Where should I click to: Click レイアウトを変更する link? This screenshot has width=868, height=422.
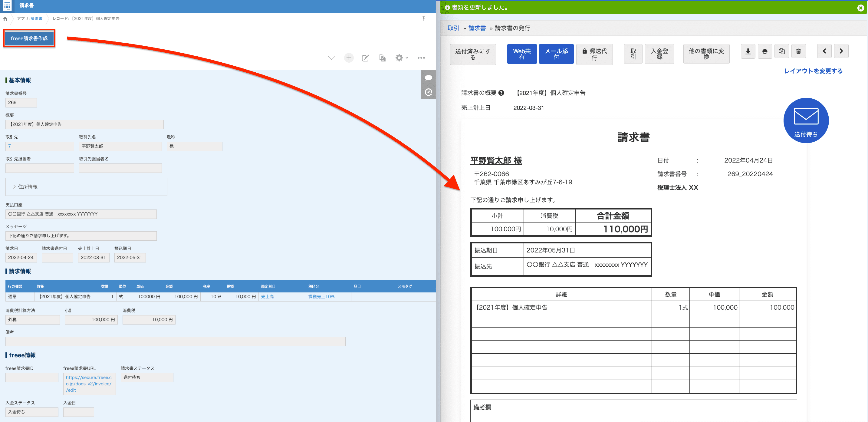(x=813, y=71)
